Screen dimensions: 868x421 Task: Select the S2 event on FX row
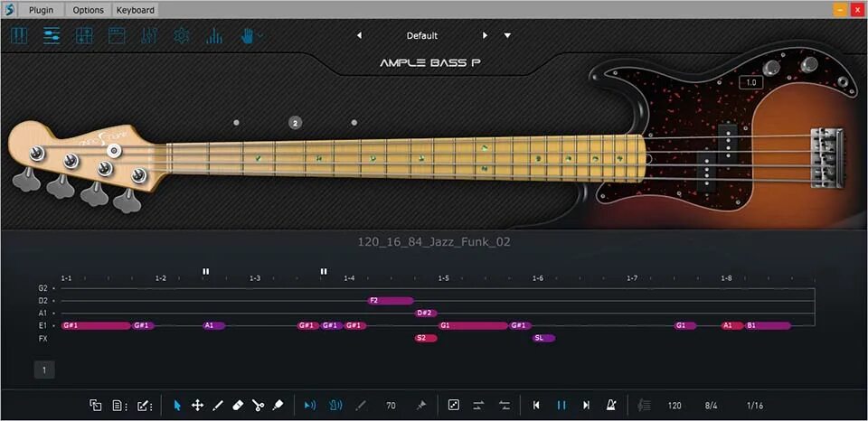click(x=426, y=338)
